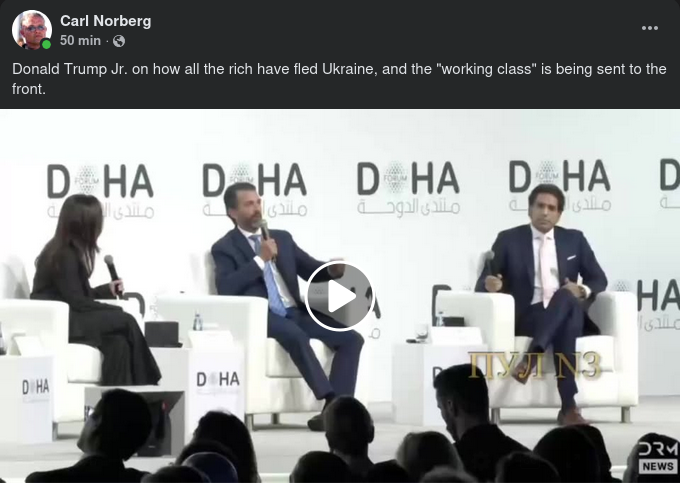Click the ПУЛ N3 gold watermark
The width and height of the screenshot is (680, 483).
pyautogui.click(x=535, y=366)
